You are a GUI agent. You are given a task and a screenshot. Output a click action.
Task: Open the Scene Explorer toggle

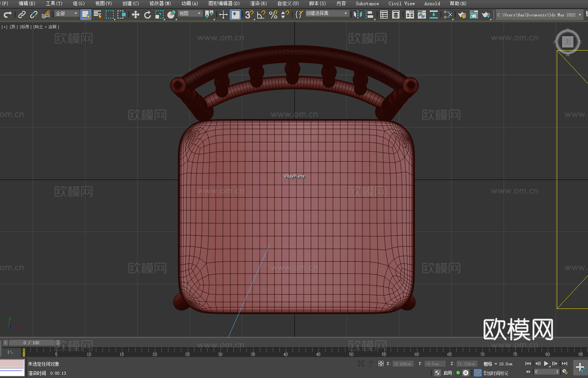[384, 14]
